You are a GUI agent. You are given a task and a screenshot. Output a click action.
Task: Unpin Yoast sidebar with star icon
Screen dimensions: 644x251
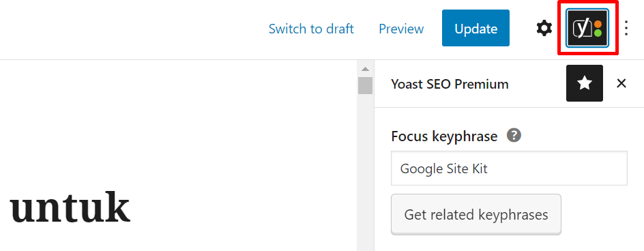585,83
